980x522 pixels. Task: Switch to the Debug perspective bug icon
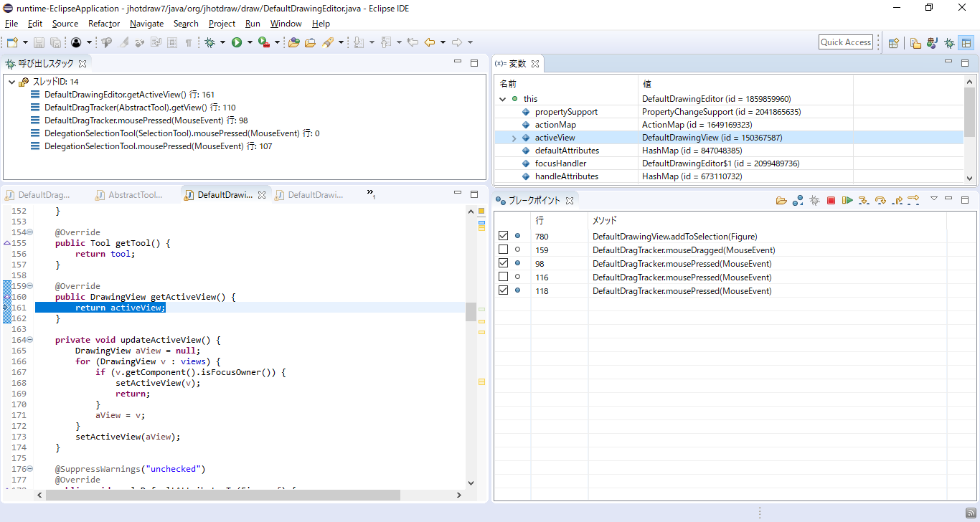[949, 42]
